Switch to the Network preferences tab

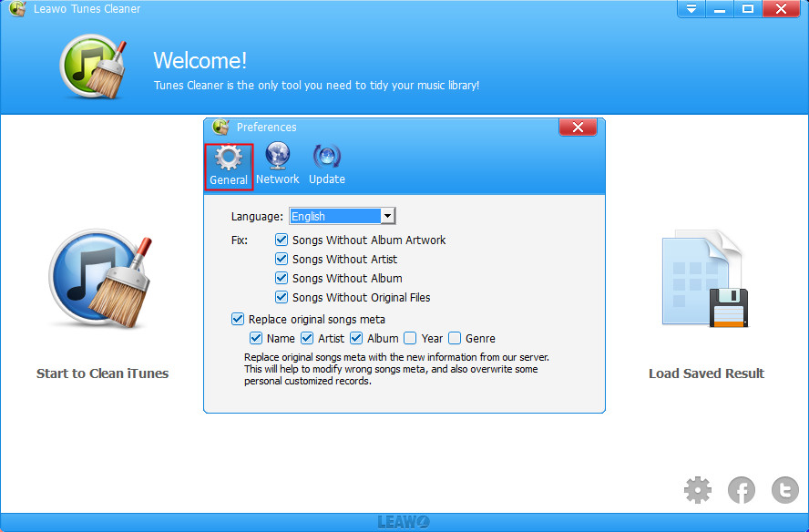[278, 165]
